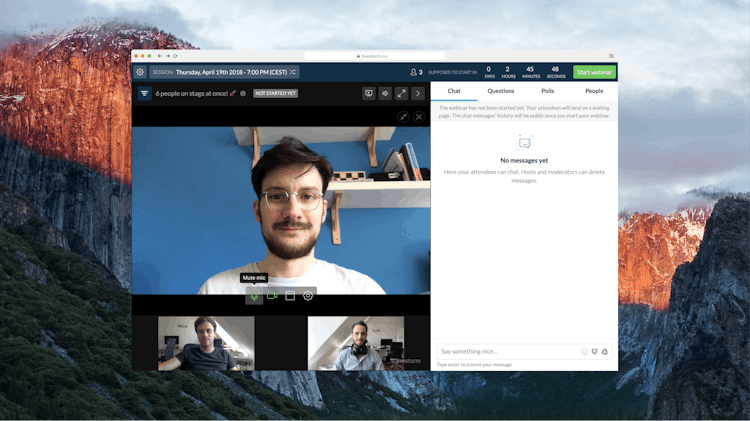Open media settings gear under video
Image resolution: width=750 pixels, height=421 pixels.
308,296
